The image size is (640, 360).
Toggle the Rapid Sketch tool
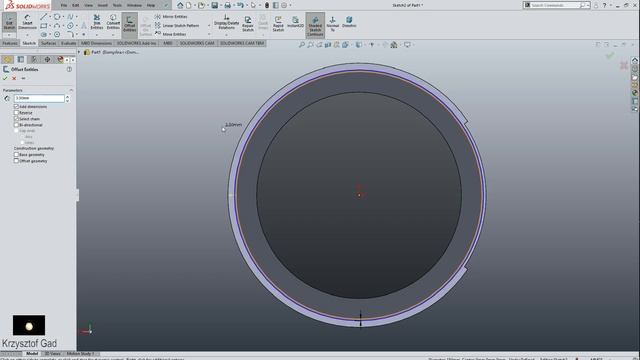(x=278, y=24)
